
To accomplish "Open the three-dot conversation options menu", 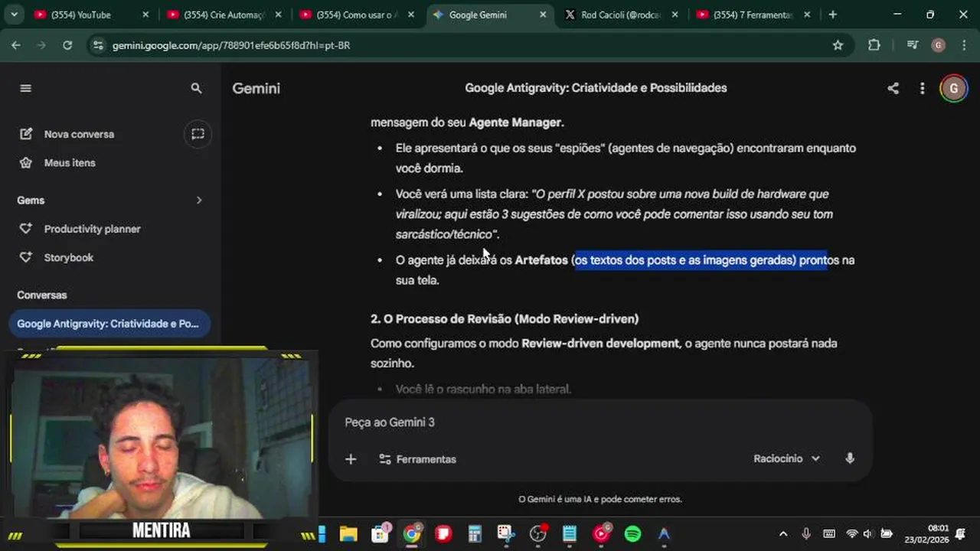I will (922, 88).
